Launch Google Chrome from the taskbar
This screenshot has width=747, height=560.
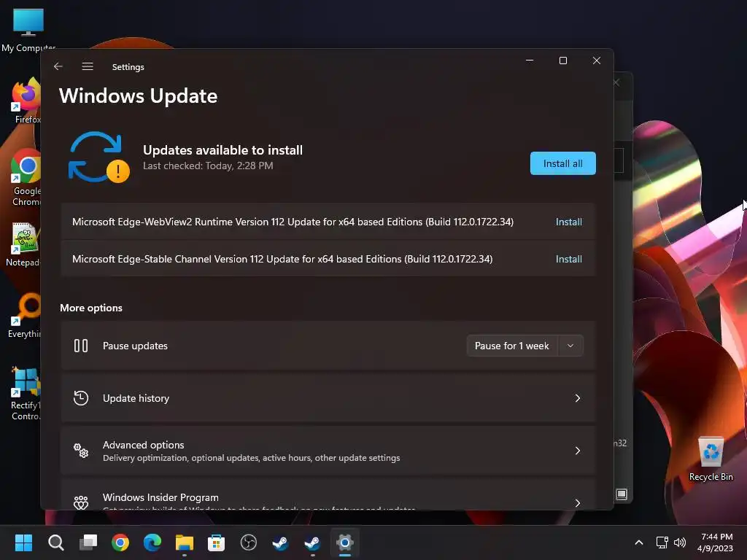pos(120,542)
